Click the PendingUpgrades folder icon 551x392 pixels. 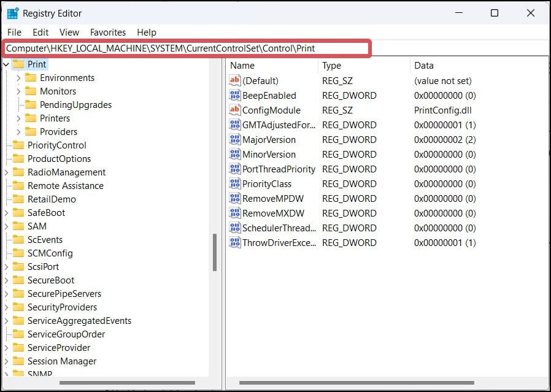click(x=31, y=105)
